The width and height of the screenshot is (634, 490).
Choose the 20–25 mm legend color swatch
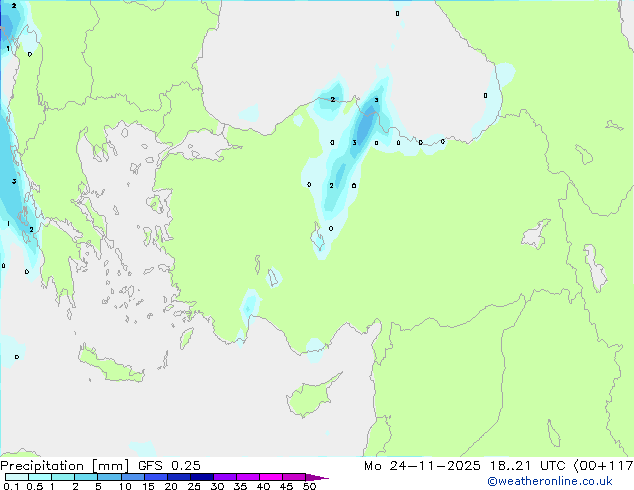pos(178,477)
